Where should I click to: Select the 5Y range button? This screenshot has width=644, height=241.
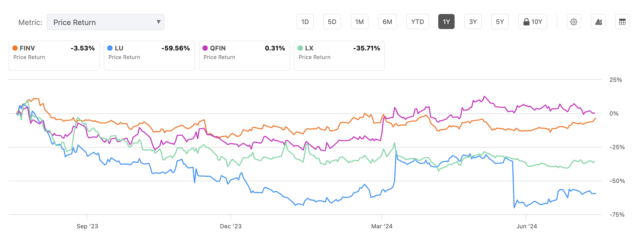point(500,21)
